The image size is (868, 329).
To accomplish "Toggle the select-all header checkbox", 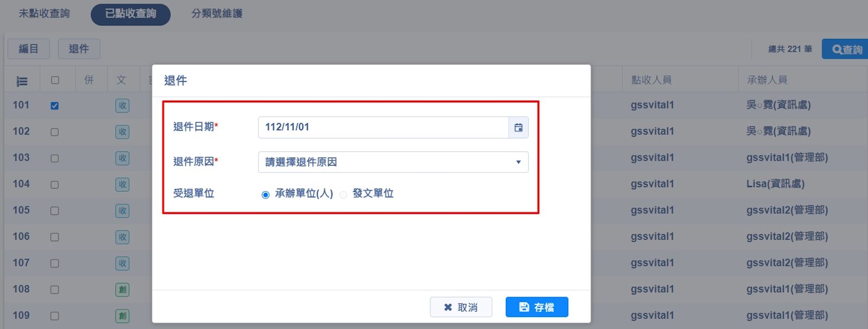I will pos(55,80).
